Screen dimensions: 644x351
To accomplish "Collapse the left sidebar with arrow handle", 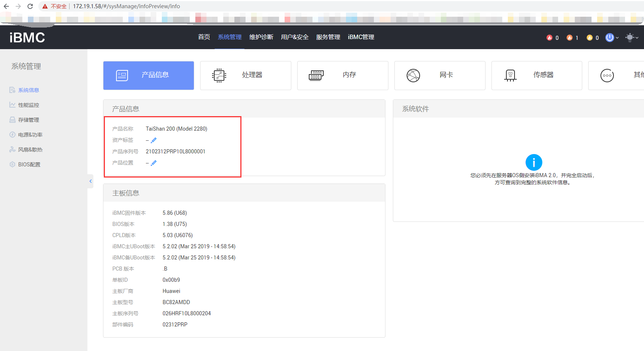I will [x=90, y=181].
